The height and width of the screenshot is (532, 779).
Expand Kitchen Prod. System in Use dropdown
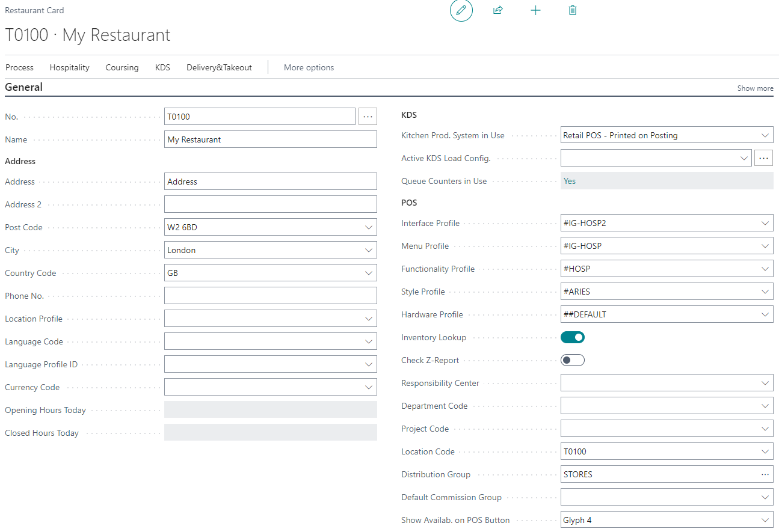click(x=765, y=135)
